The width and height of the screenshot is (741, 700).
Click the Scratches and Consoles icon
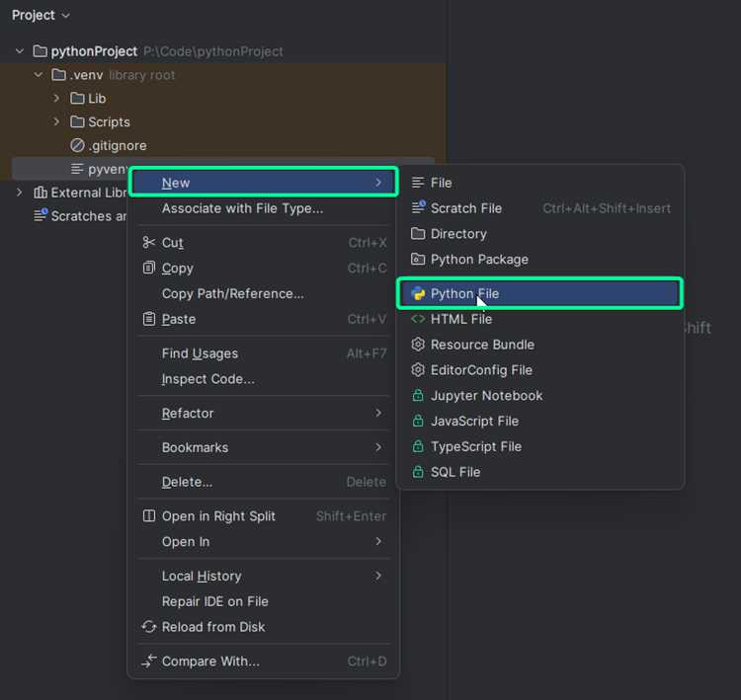(41, 215)
